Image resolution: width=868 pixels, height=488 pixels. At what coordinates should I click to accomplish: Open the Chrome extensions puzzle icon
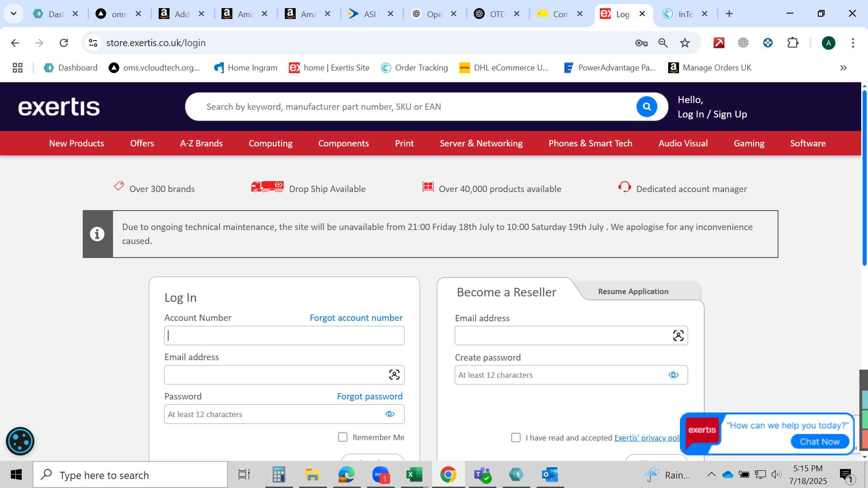(793, 43)
